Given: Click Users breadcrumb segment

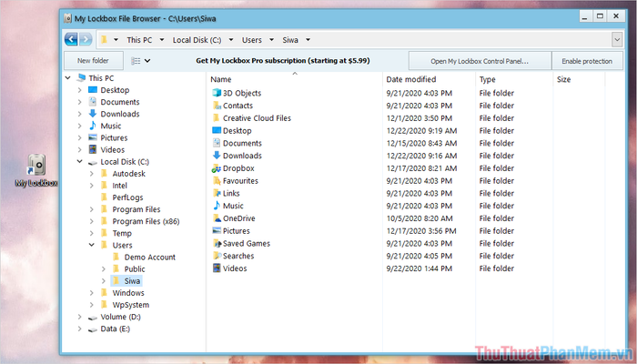Looking at the screenshot, I should click(252, 40).
